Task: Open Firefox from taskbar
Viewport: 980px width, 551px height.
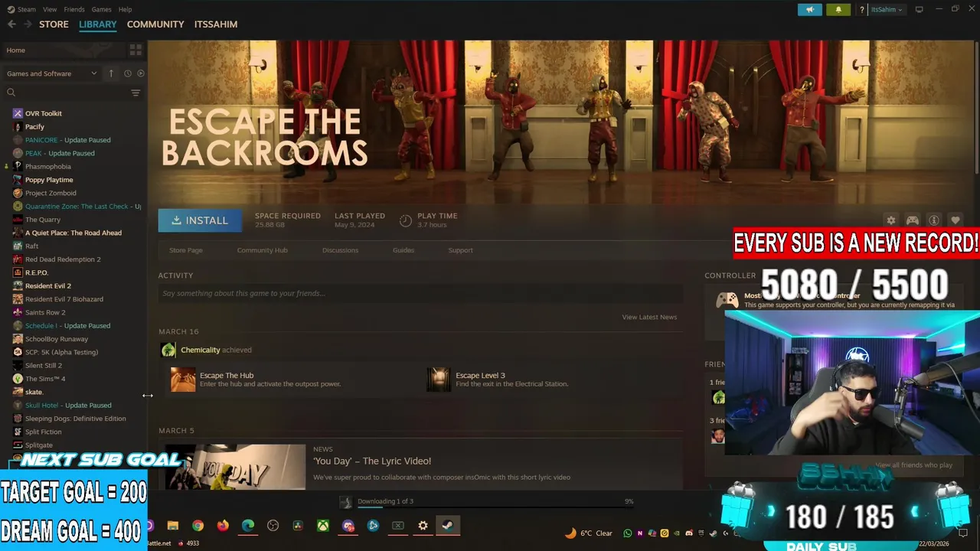Action: tap(223, 526)
